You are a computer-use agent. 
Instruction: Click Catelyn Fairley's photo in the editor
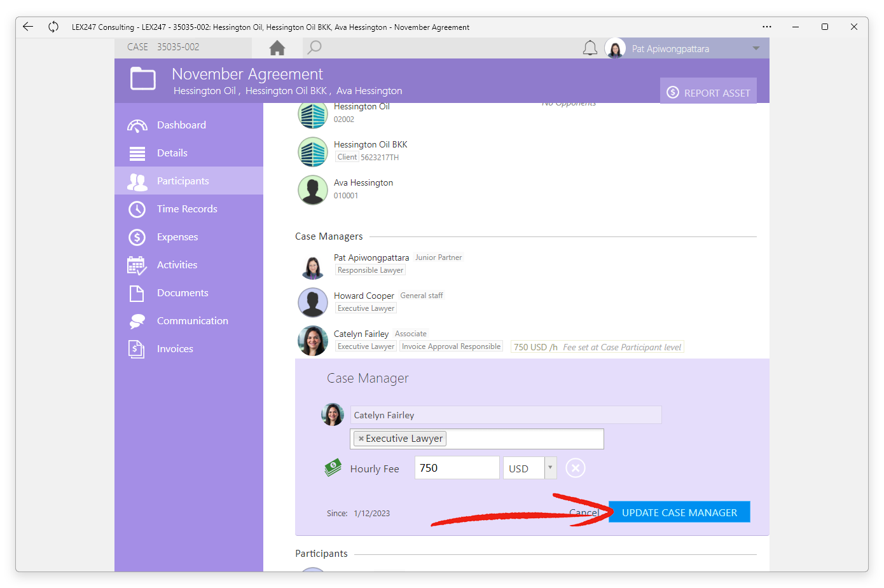coord(333,414)
